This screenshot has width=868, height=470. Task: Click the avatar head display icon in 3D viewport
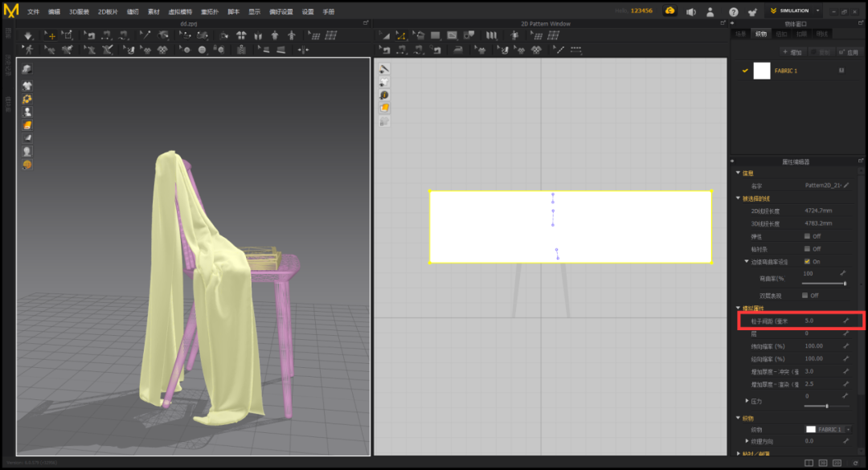[27, 151]
